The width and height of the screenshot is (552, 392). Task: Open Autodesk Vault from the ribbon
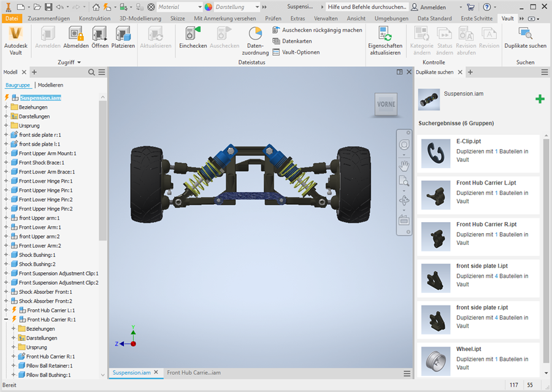[x=15, y=41]
